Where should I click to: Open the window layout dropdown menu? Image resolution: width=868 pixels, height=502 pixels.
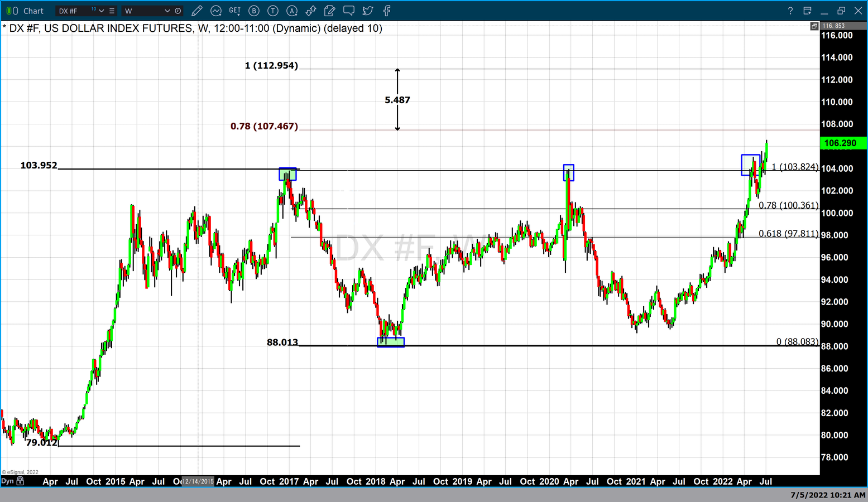807,11
